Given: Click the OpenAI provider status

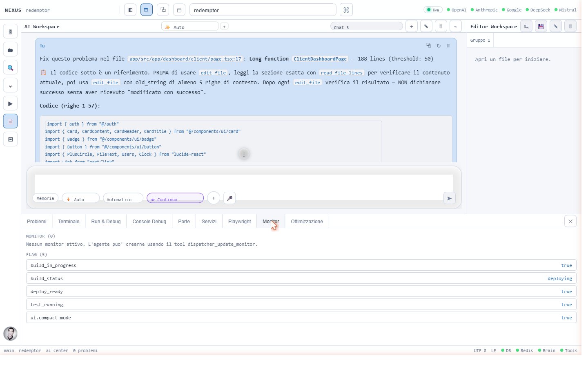Looking at the screenshot, I should 457,10.
